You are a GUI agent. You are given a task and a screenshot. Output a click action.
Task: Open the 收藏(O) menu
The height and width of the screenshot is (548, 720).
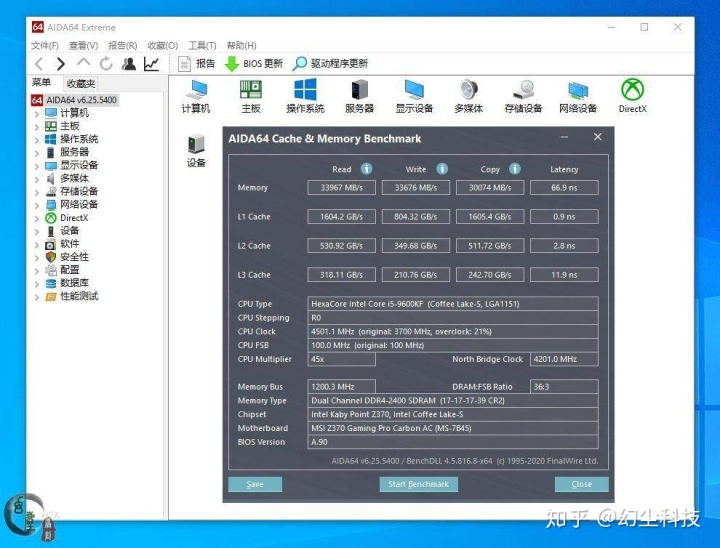163,45
